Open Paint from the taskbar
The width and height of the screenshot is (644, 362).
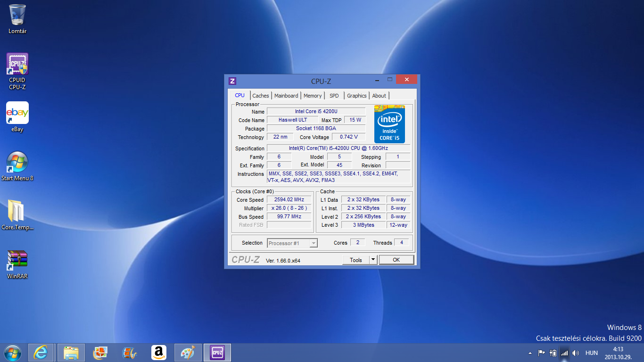[188, 353]
